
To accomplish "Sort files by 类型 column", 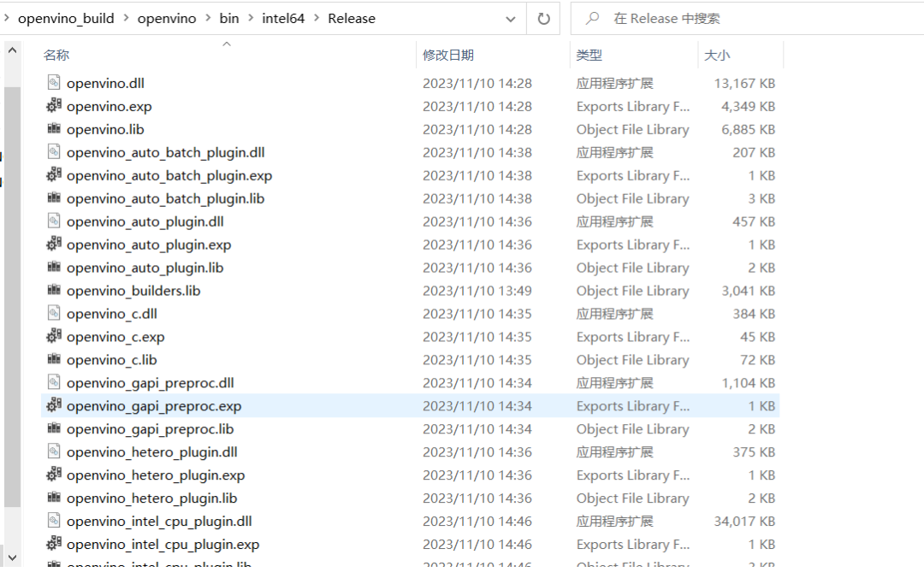I will (589, 55).
